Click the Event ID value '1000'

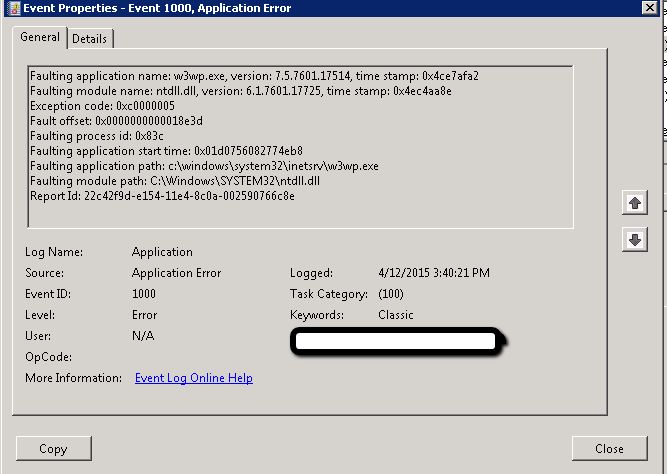coord(144,294)
